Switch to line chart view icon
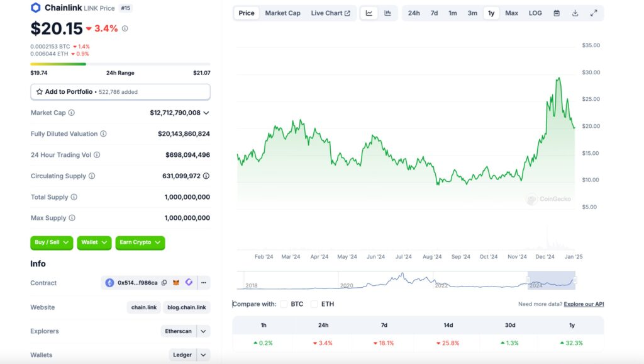The height and width of the screenshot is (364, 644). [369, 13]
